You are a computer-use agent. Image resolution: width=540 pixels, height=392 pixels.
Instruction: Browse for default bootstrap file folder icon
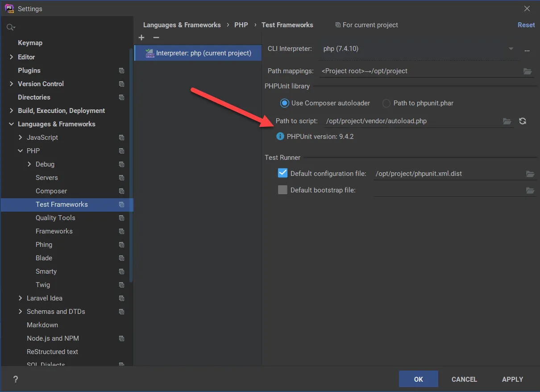coord(530,191)
